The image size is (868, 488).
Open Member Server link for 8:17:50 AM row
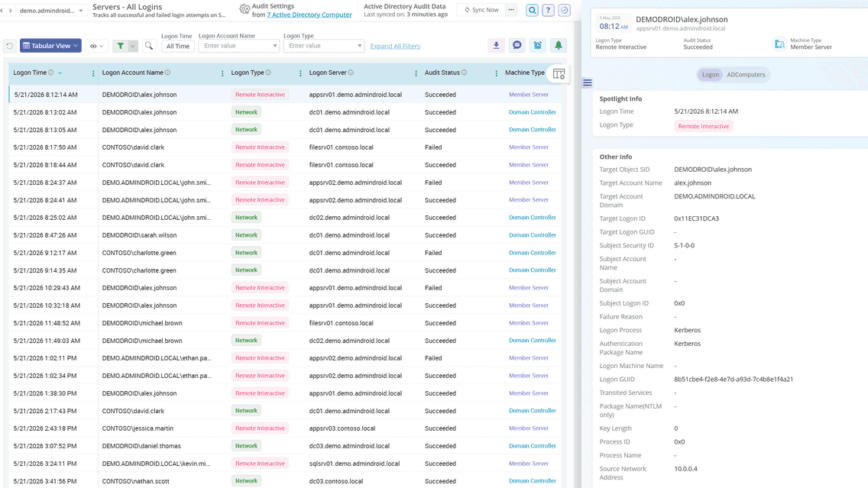[529, 147]
